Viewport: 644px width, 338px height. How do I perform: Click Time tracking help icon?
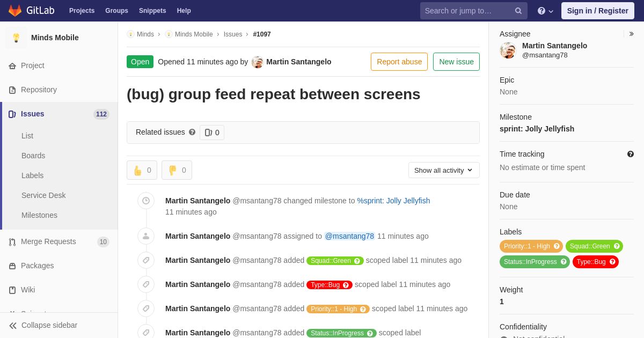pos(631,154)
